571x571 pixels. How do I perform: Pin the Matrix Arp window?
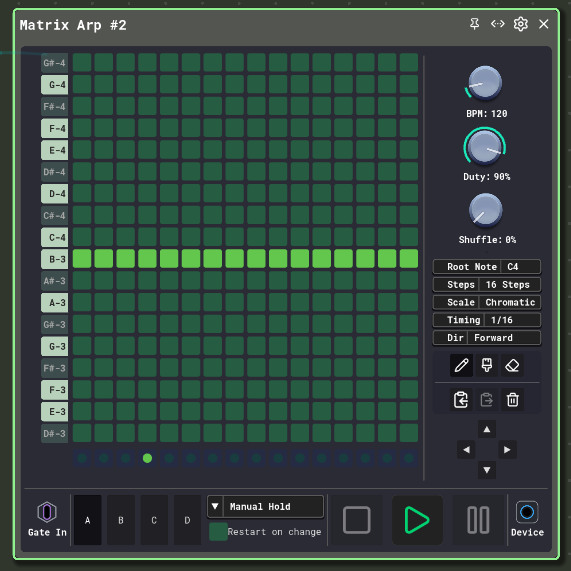click(x=474, y=24)
